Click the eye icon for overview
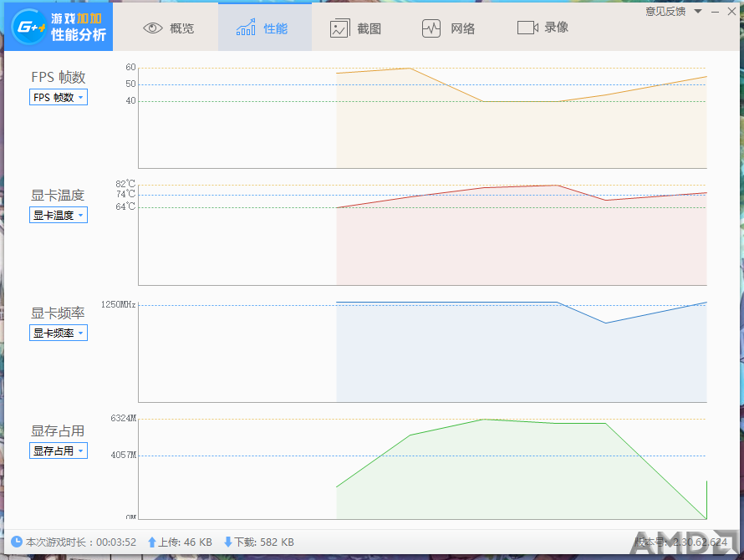Screen dimensions: 744x560 [152, 28]
